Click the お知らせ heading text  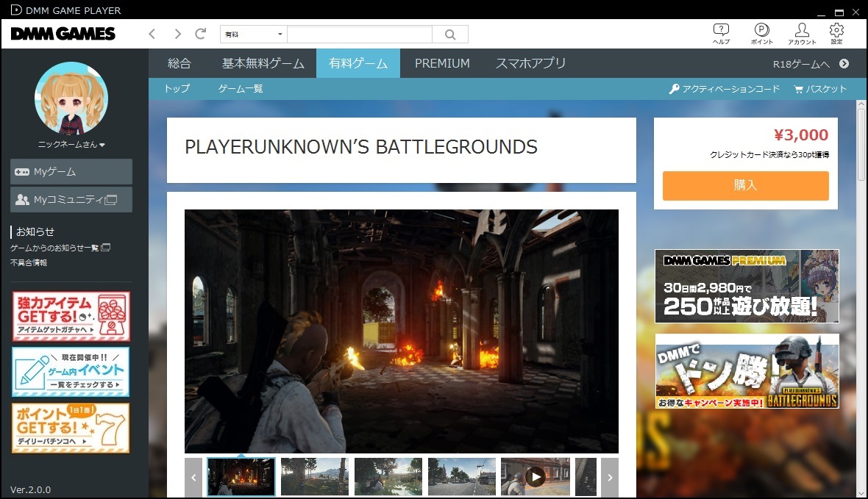point(35,231)
